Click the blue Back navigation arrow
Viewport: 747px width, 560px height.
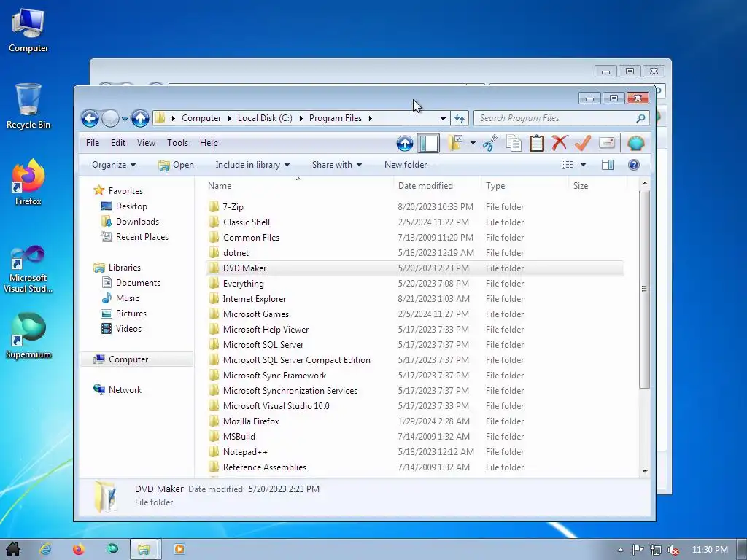[90, 118]
